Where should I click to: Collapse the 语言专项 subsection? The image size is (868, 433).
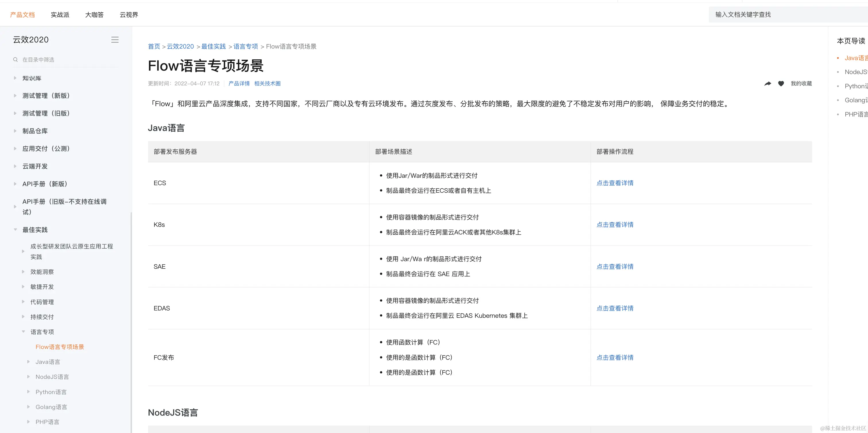click(x=23, y=332)
